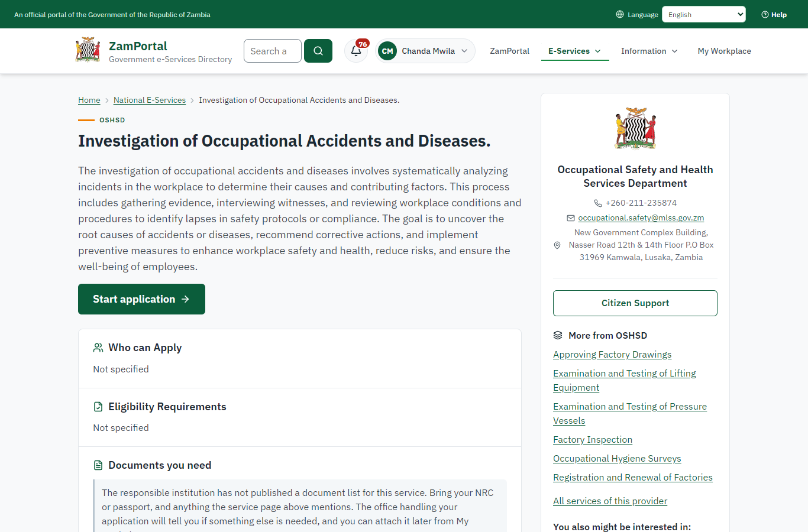Click the Help link in the top bar

(x=774, y=15)
